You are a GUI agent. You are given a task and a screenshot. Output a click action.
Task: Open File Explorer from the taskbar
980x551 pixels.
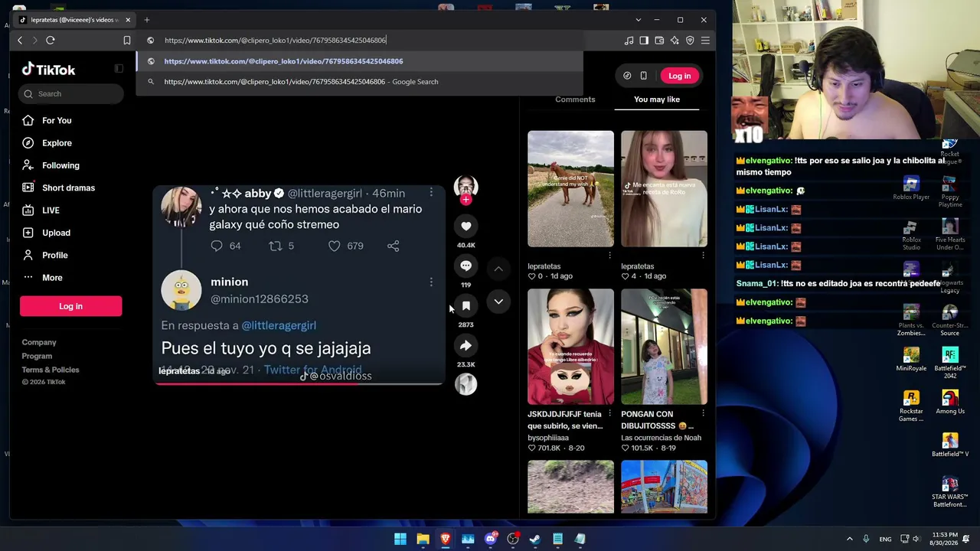(423, 539)
